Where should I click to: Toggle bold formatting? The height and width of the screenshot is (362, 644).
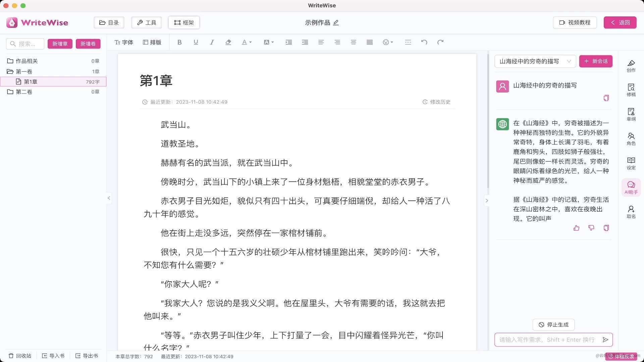179,42
